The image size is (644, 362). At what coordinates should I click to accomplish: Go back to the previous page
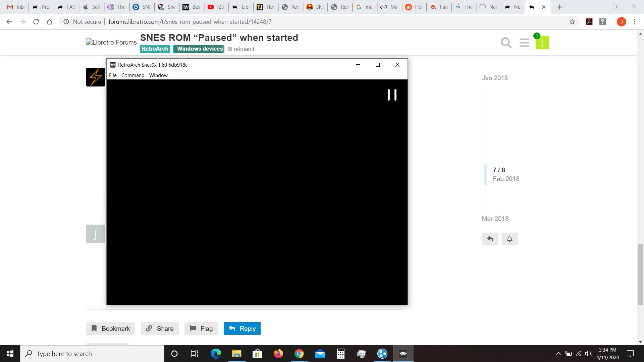pos(9,22)
